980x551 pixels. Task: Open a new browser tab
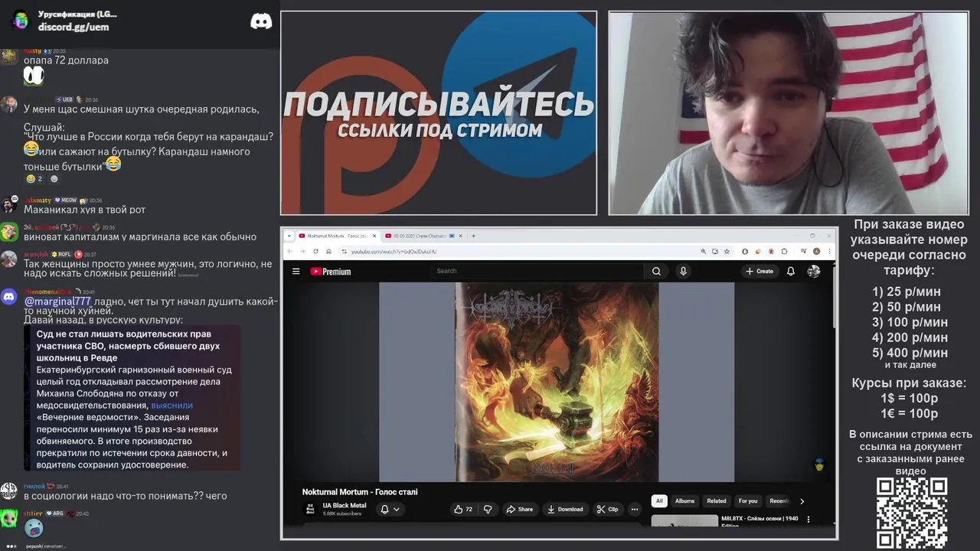click(474, 236)
